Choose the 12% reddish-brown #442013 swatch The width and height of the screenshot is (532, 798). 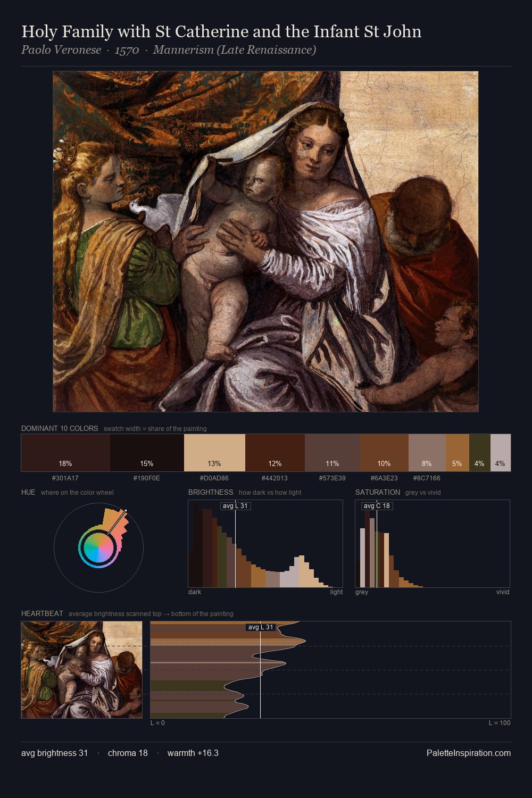(275, 453)
